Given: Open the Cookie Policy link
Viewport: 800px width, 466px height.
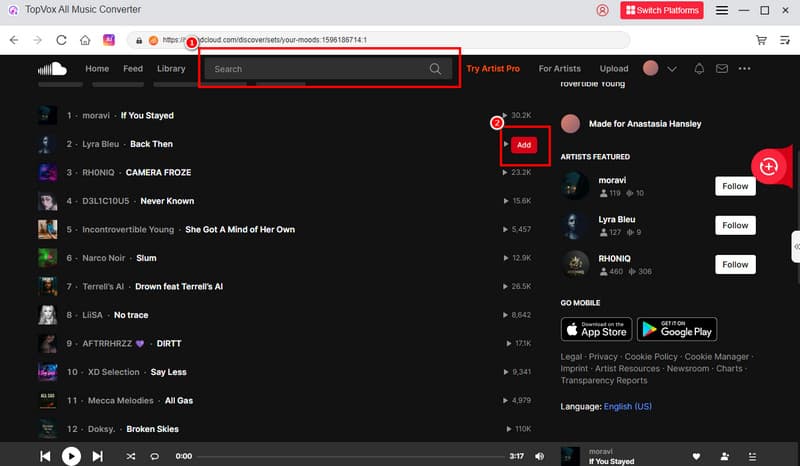Looking at the screenshot, I should click(x=651, y=357).
